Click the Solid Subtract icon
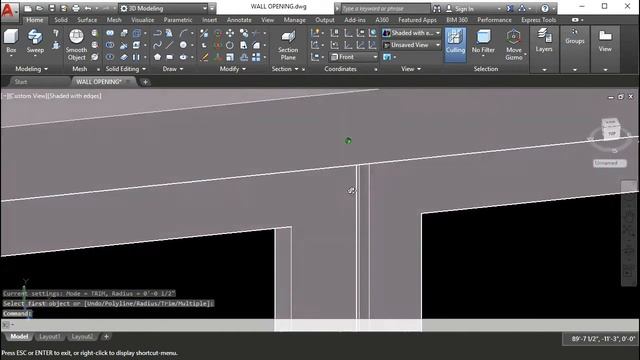This screenshot has height=360, width=640. point(110,45)
